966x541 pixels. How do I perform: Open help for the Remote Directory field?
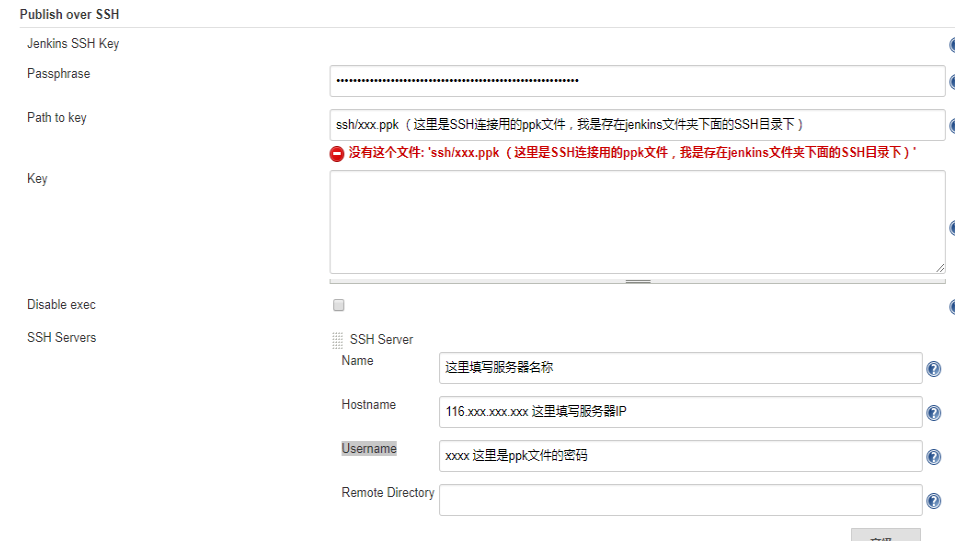[x=933, y=501]
